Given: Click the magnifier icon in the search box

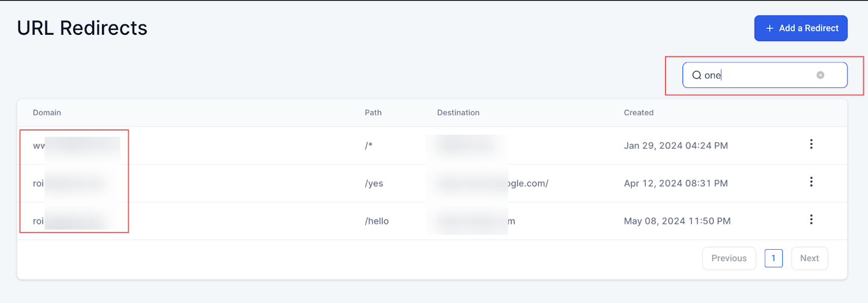Looking at the screenshot, I should (x=697, y=75).
